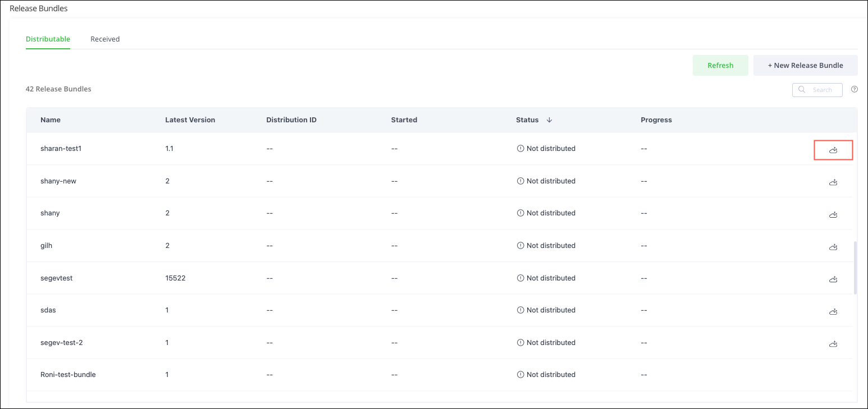Click distribute icon for segevtest row

[833, 279]
